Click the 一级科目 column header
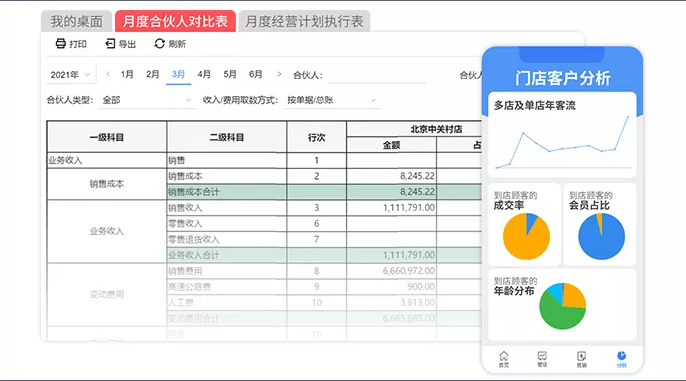The image size is (686, 381). coord(107,137)
